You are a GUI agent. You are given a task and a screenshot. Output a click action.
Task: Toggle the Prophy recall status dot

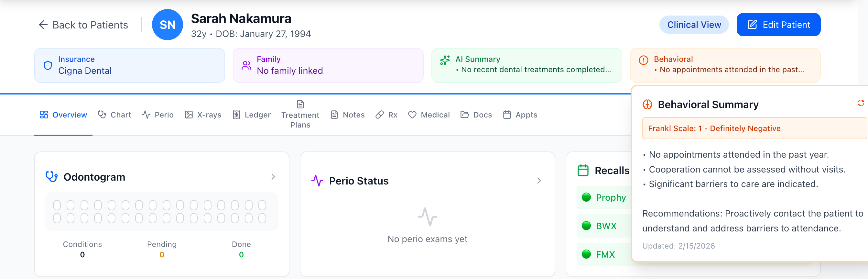click(586, 197)
